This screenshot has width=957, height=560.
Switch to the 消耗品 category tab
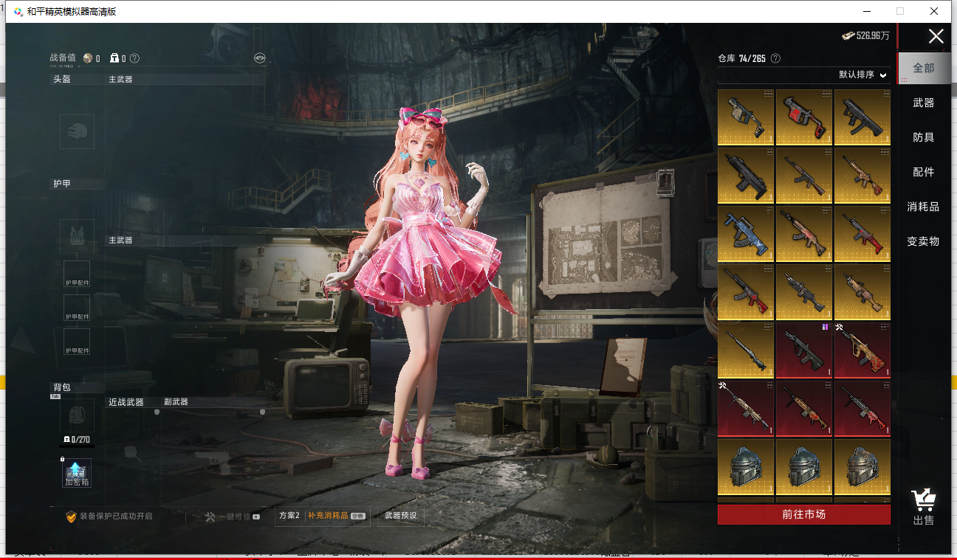coord(923,207)
